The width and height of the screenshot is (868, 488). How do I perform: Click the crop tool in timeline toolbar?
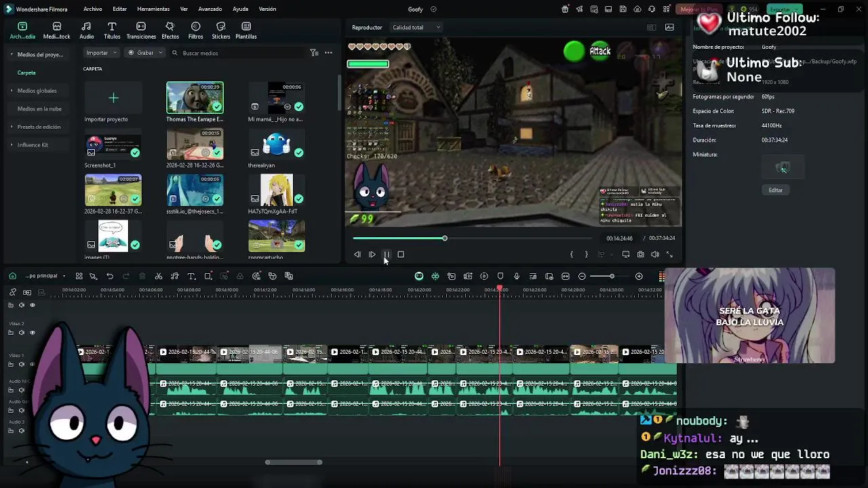208,276
